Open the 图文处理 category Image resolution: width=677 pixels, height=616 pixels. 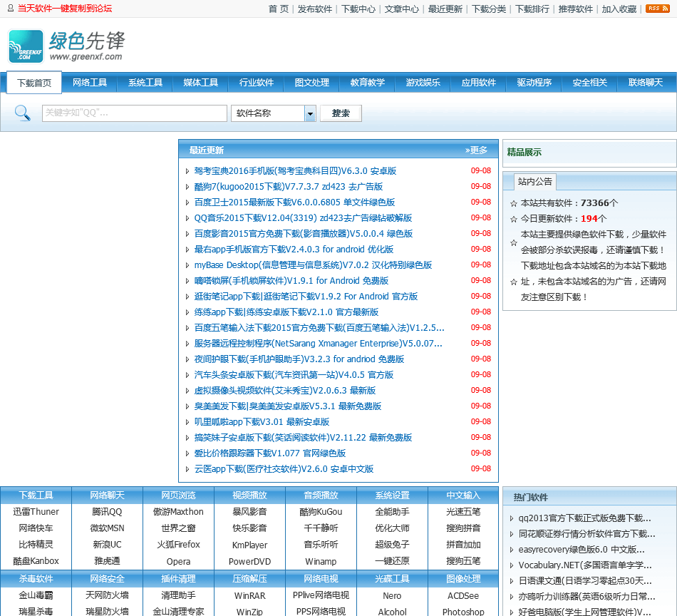click(x=311, y=83)
